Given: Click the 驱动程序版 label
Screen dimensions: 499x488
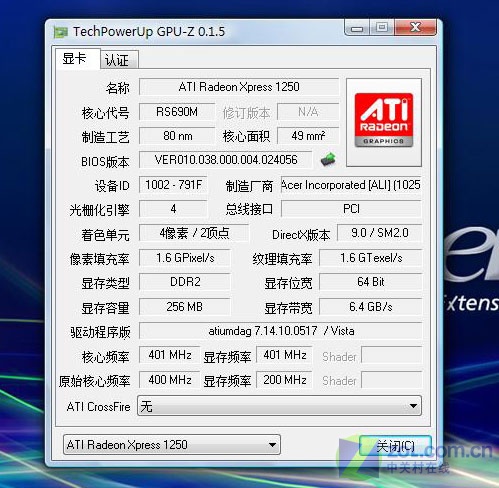Looking at the screenshot, I should [x=100, y=332].
